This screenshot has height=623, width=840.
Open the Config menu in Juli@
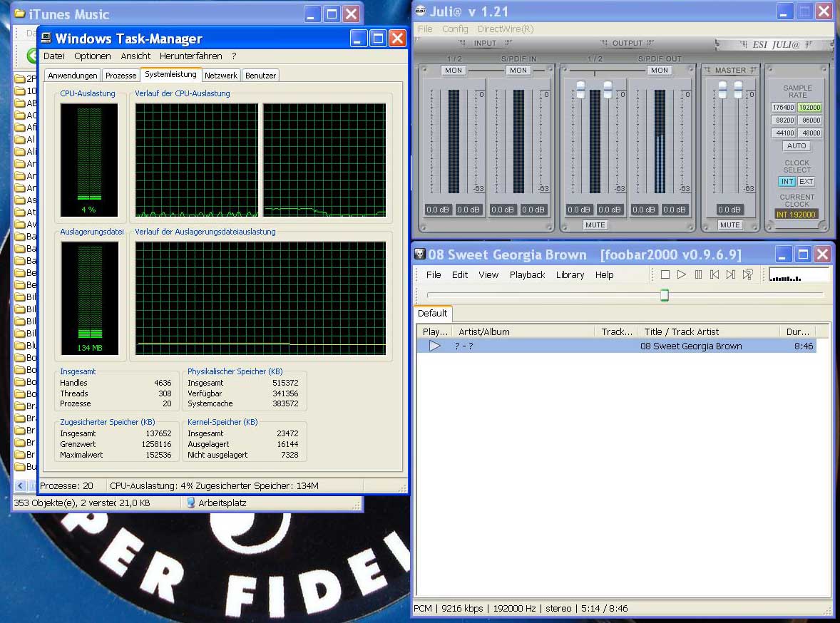455,29
